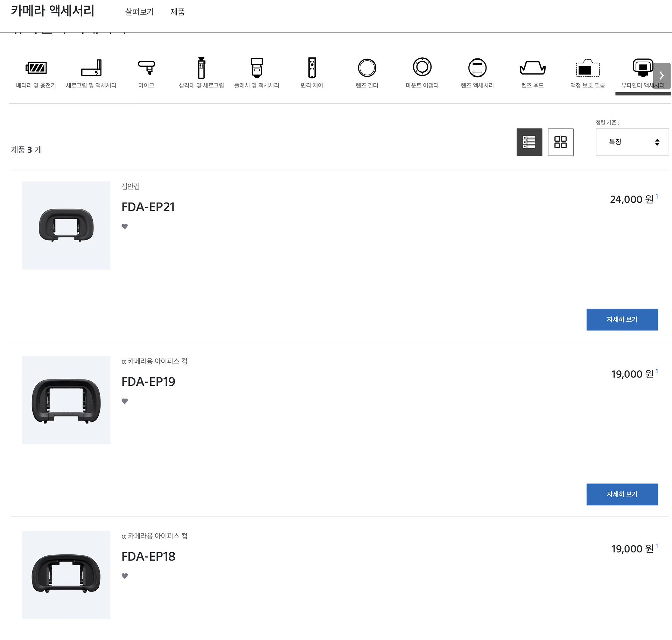Click 자세히 보기 button for FDA-EP19
The image size is (672, 640).
point(622,494)
